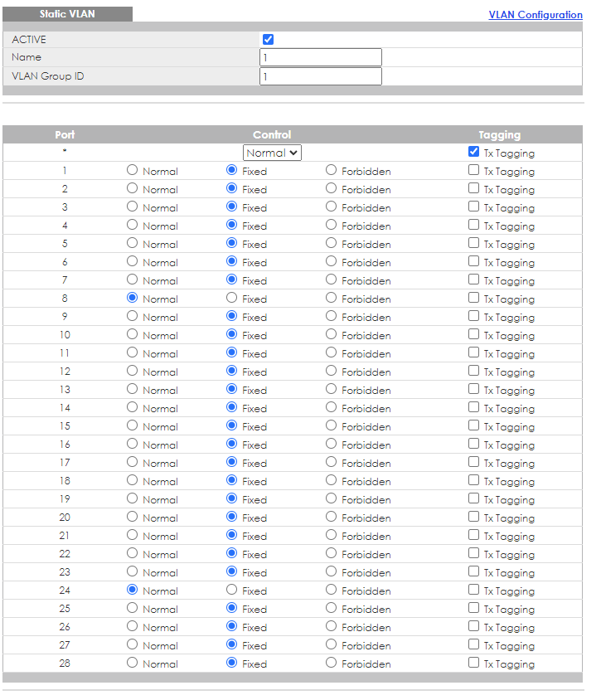Enable Tx Tagging on port 1

click(x=474, y=170)
